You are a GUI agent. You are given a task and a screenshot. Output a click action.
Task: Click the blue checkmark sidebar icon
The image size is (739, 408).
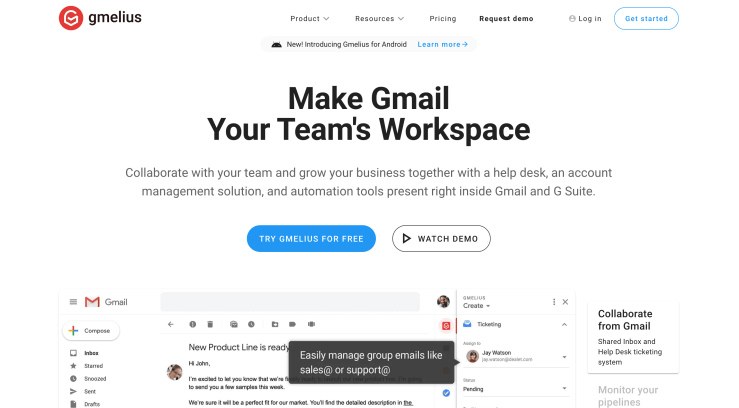click(446, 393)
